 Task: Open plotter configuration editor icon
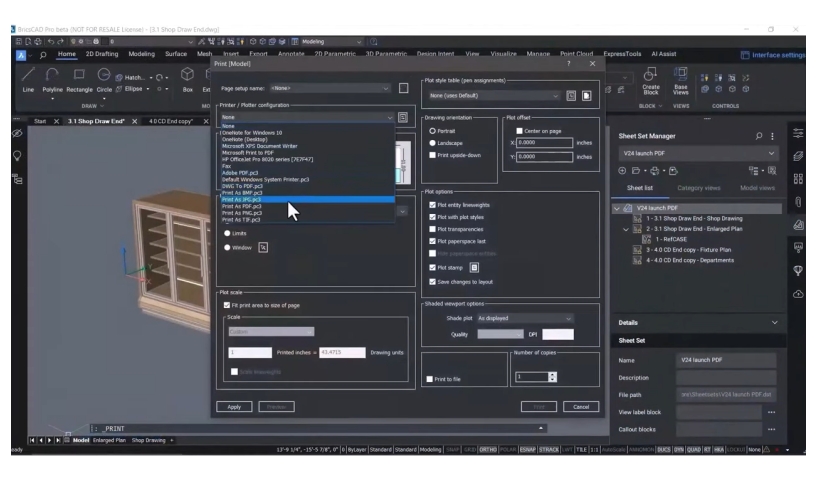coord(402,117)
